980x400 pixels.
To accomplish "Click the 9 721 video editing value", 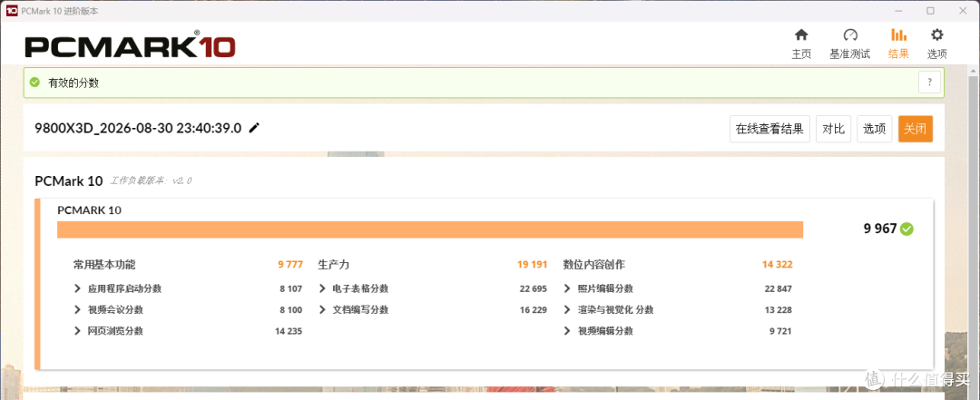I will pyautogui.click(x=780, y=331).
